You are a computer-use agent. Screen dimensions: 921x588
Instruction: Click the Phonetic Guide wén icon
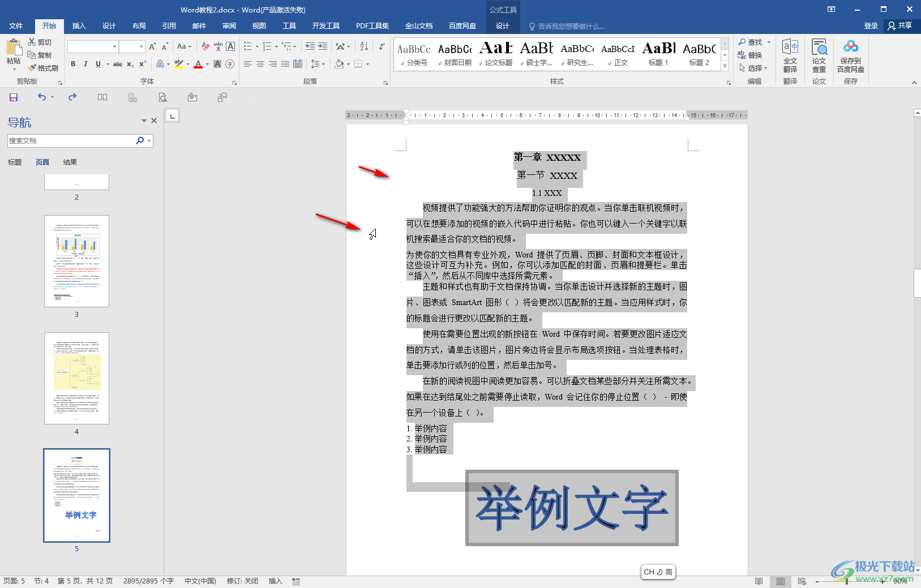[218, 46]
